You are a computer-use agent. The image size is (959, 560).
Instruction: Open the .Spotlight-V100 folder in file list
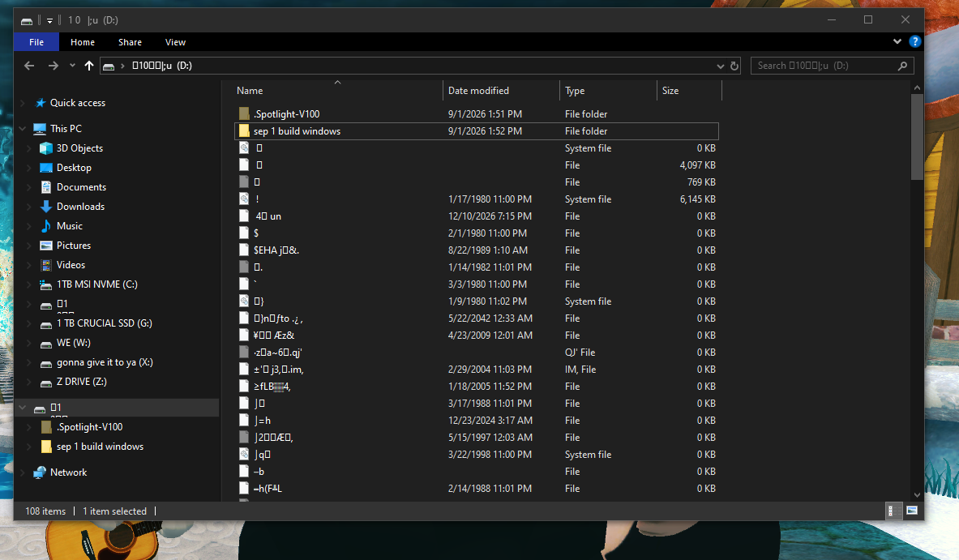286,113
